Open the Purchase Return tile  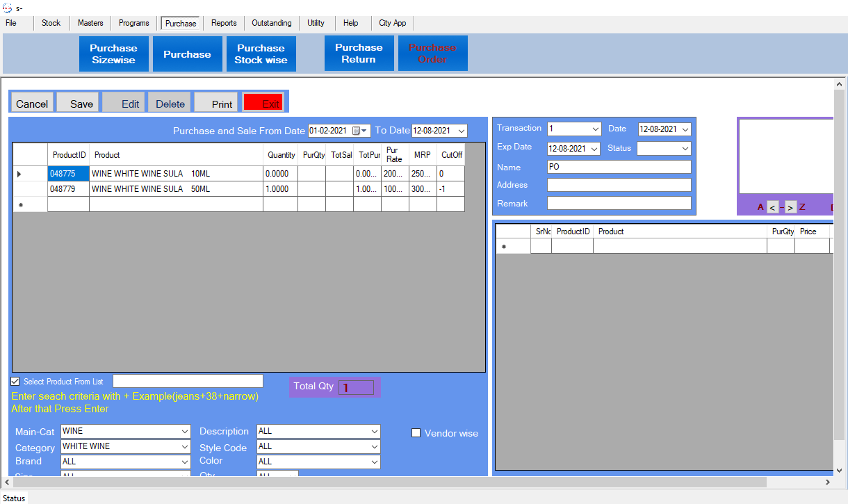pyautogui.click(x=359, y=54)
